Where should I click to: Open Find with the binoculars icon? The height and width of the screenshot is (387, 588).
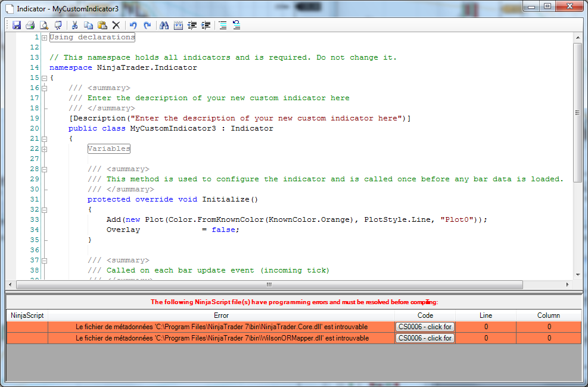click(x=164, y=25)
